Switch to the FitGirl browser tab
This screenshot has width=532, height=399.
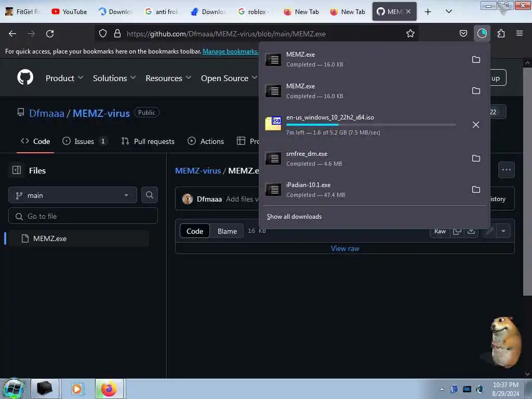click(23, 11)
